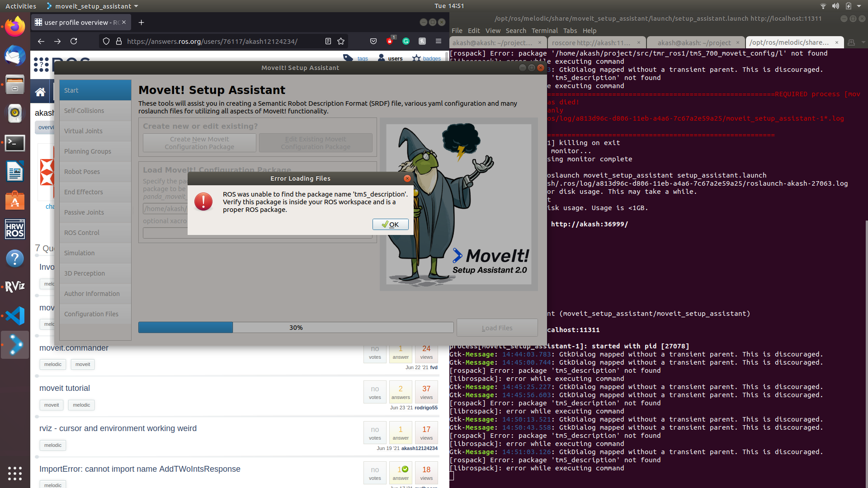Viewport: 868px width, 488px height.
Task: Click the Load Files button
Action: point(497,328)
